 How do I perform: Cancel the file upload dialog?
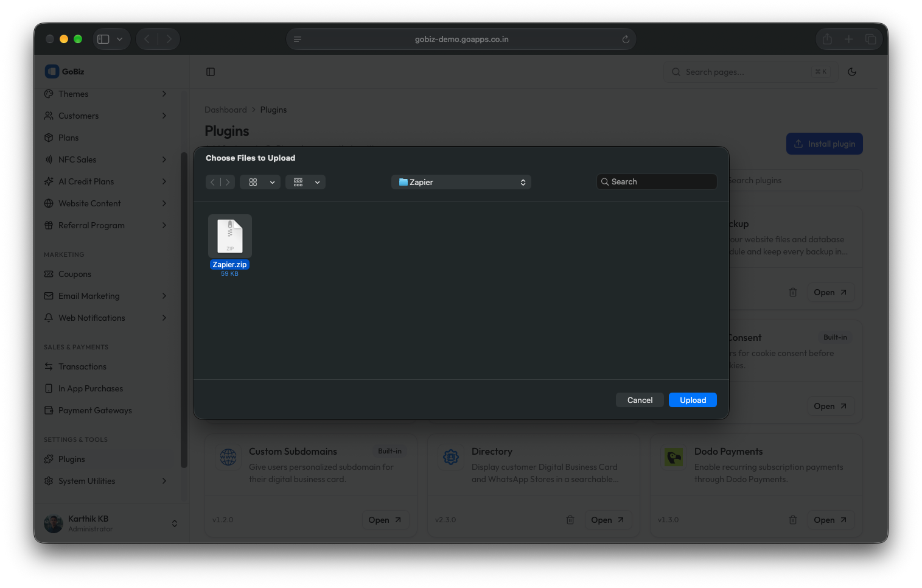click(640, 400)
